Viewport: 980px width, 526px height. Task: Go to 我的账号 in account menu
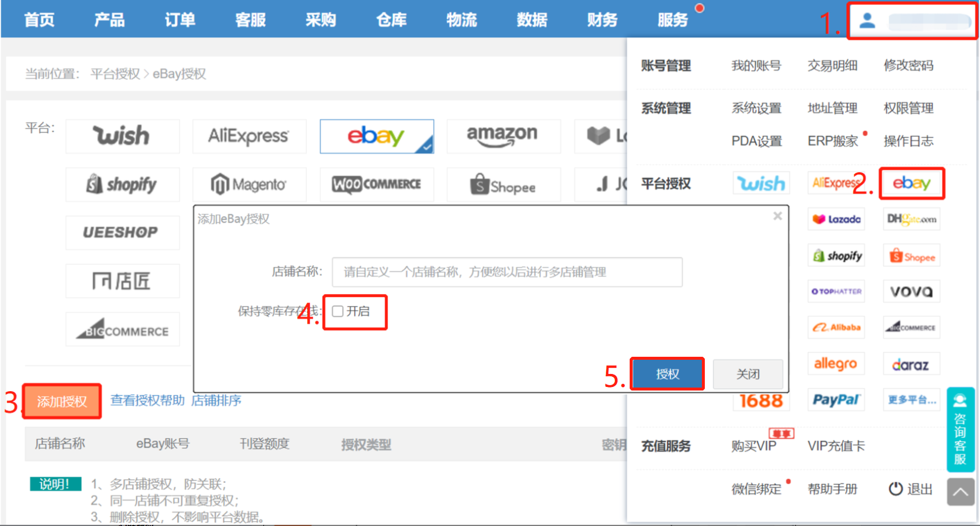coord(756,66)
